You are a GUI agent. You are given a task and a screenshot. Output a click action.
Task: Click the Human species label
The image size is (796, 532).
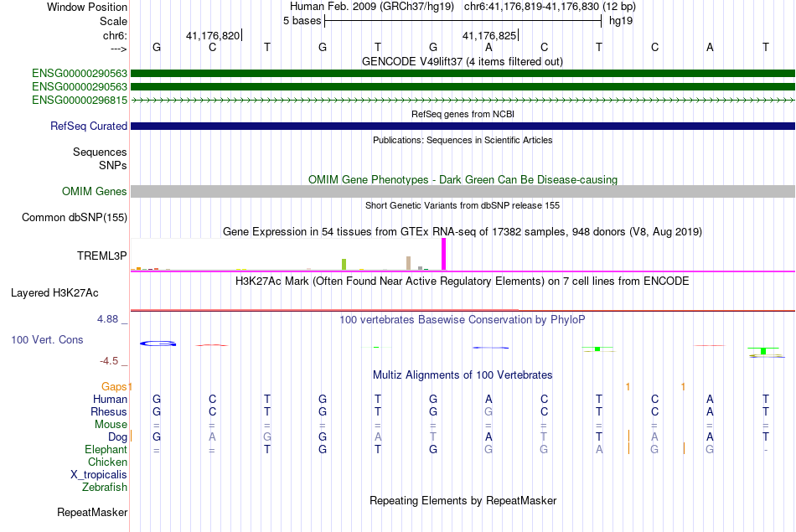coord(110,399)
